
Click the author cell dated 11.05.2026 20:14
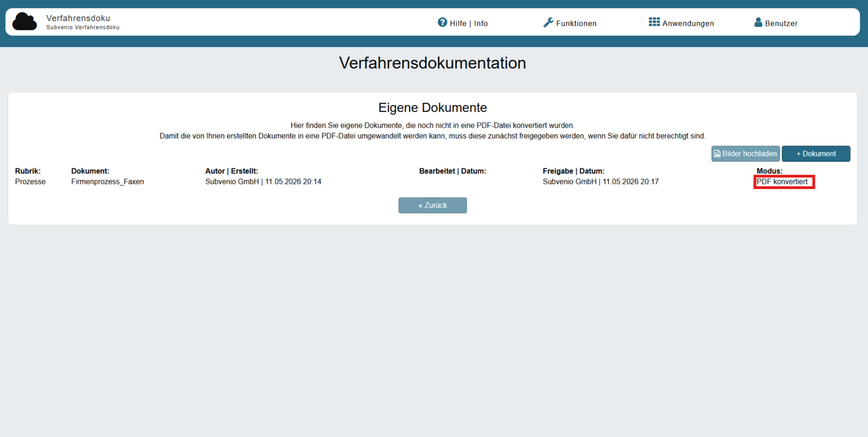pos(263,182)
